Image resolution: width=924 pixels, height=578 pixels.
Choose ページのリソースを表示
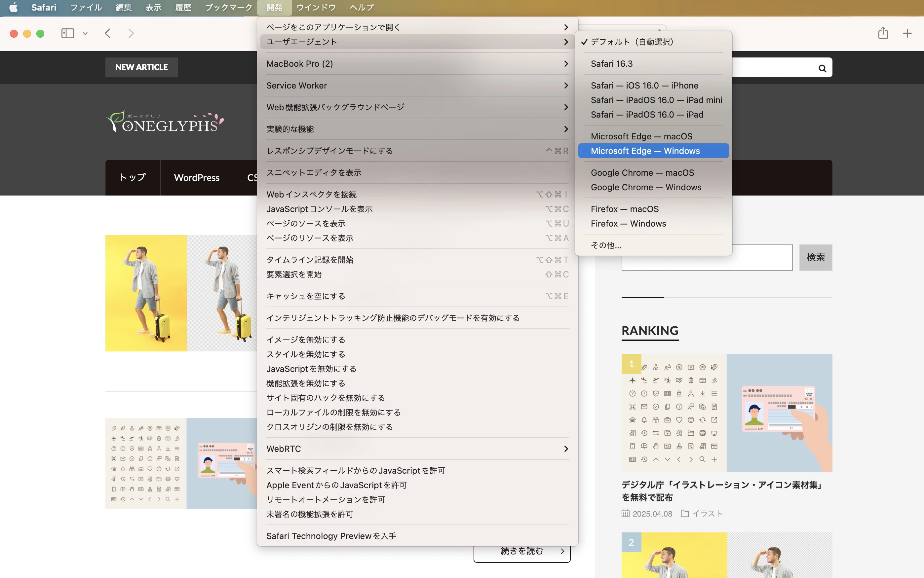[417, 238]
